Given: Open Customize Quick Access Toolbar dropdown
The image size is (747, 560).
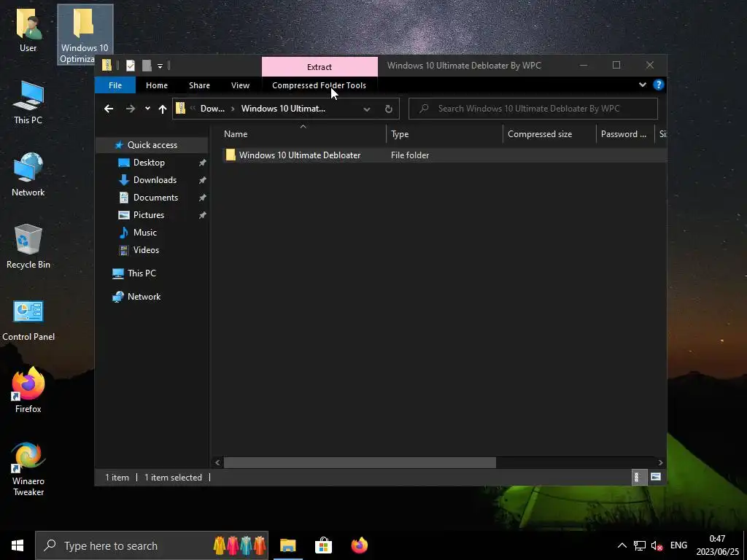Looking at the screenshot, I should point(160,66).
